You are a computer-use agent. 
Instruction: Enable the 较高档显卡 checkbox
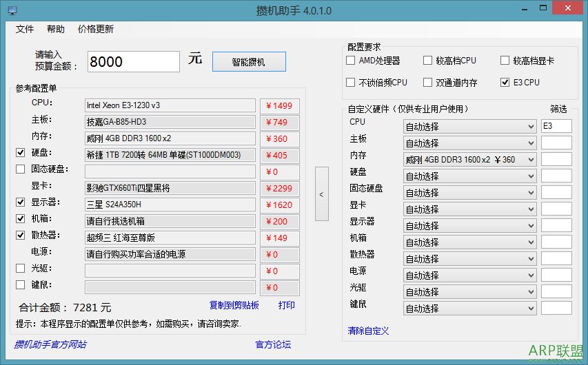(x=505, y=61)
